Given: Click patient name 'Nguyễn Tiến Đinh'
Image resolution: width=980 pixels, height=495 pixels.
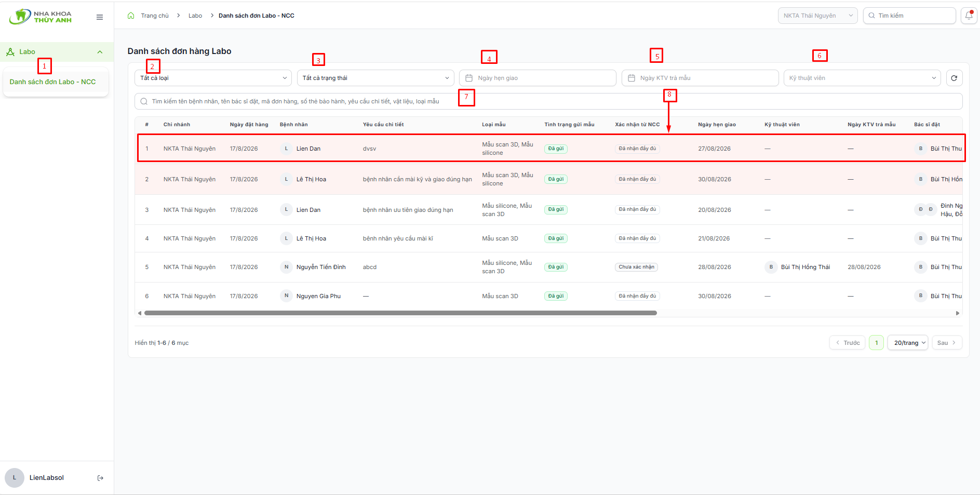Looking at the screenshot, I should (321, 267).
